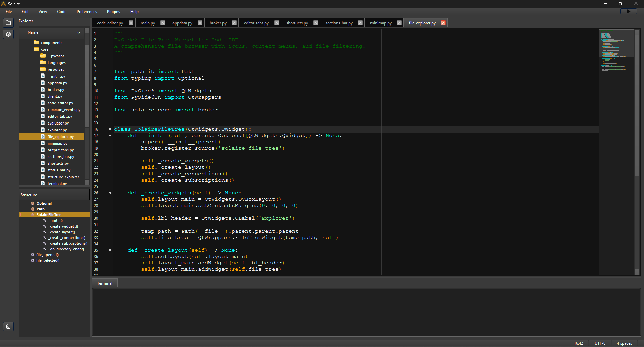Collapse the __init__ method fold arrow
This screenshot has width=644, height=347.
[x=110, y=136]
